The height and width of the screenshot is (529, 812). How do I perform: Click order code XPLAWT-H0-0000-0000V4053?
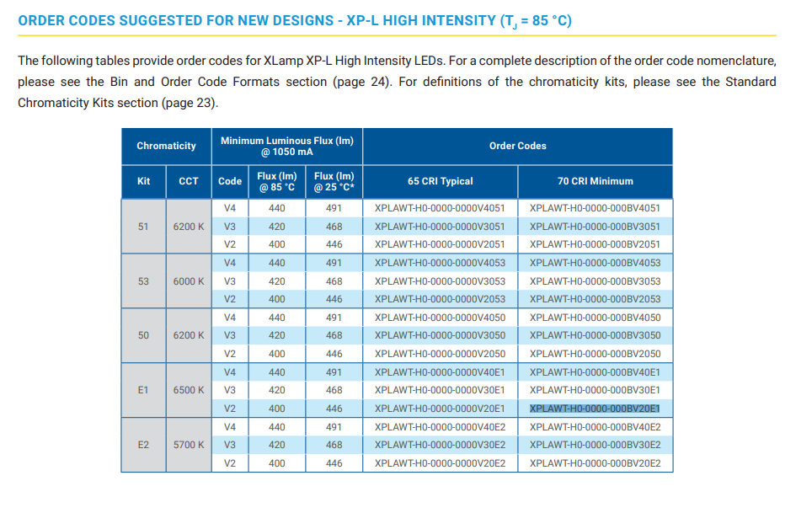point(440,263)
